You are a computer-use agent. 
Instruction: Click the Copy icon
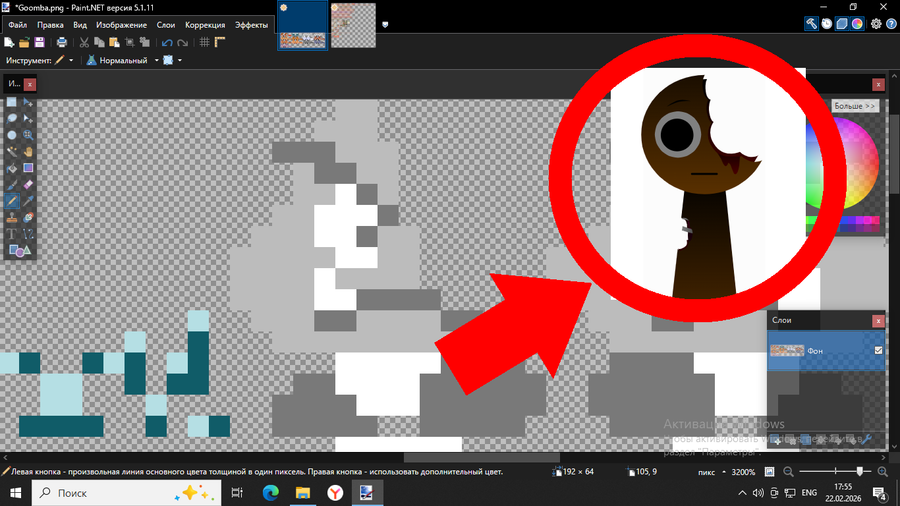[99, 42]
